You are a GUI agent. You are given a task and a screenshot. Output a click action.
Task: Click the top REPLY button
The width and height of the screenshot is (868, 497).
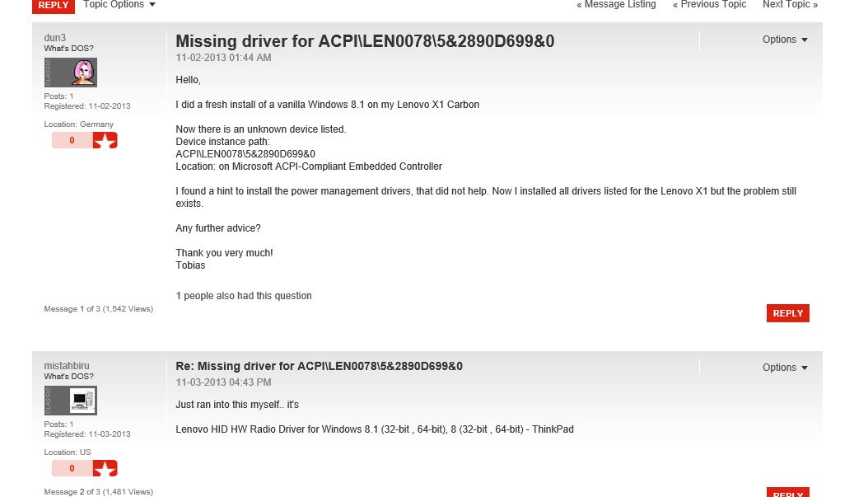(54, 5)
